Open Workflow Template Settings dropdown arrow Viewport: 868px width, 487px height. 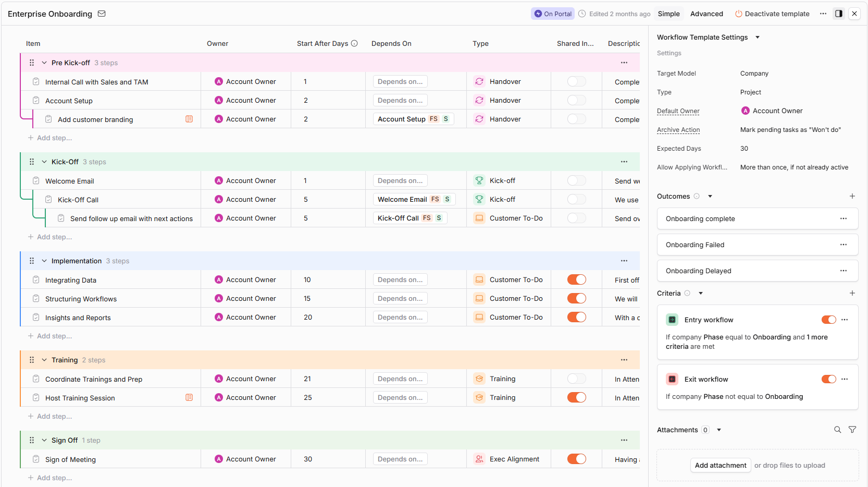(x=758, y=37)
